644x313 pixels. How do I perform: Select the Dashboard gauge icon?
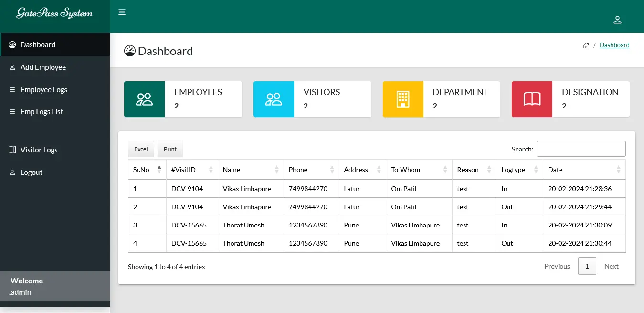129,50
